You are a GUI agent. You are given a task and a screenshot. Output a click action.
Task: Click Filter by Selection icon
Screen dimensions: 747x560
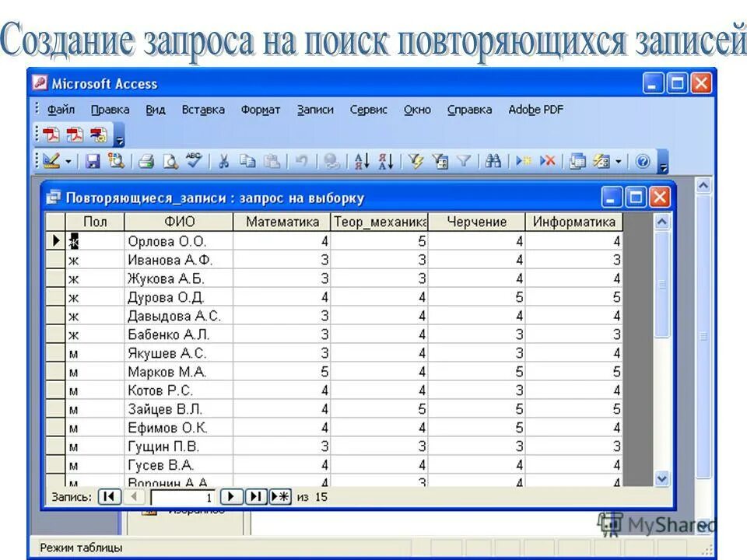[x=416, y=162]
